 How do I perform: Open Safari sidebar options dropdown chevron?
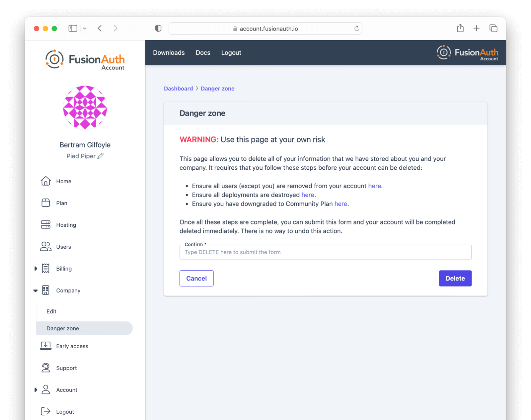(x=85, y=29)
